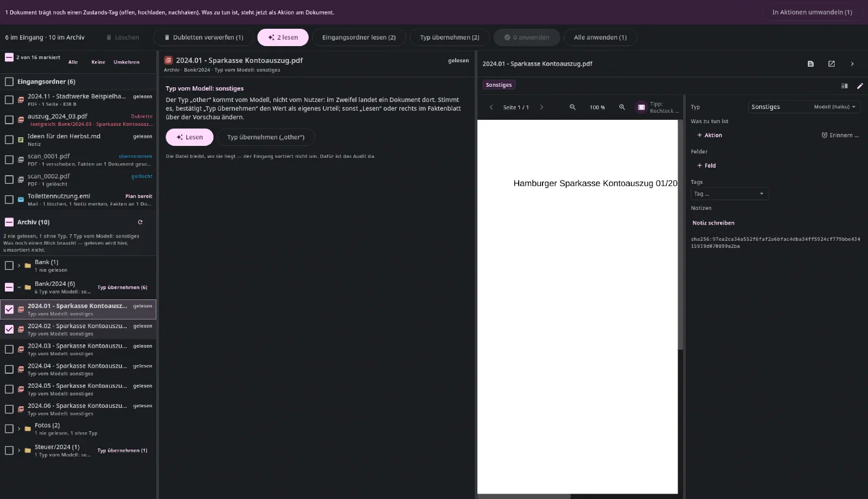Zoom out the PDF preview

[x=572, y=107]
